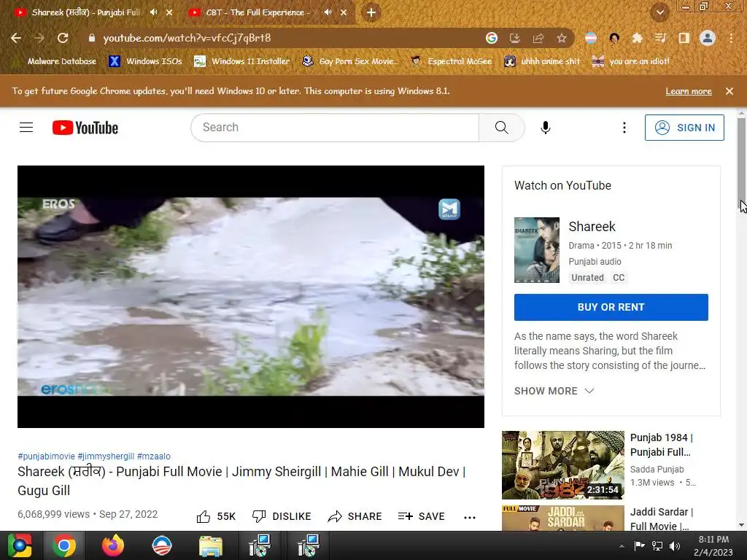Open YouTube settings three-dot menu
The height and width of the screenshot is (560, 747).
(624, 128)
